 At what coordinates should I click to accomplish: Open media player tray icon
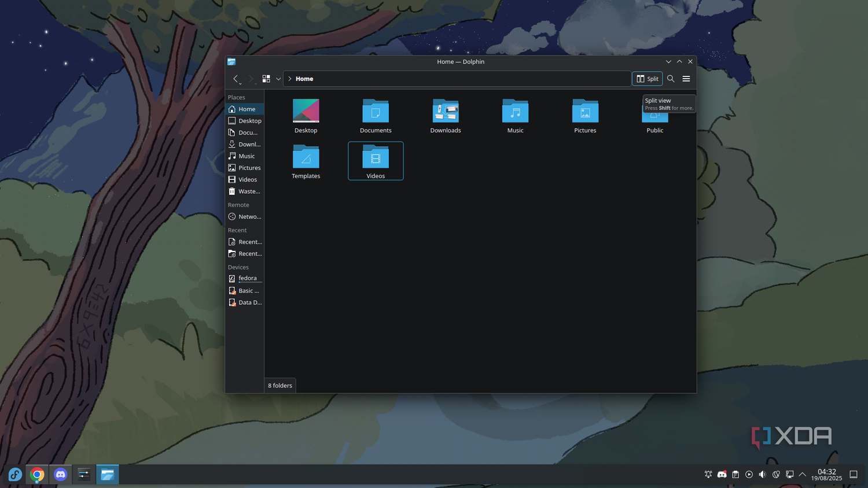(x=749, y=475)
